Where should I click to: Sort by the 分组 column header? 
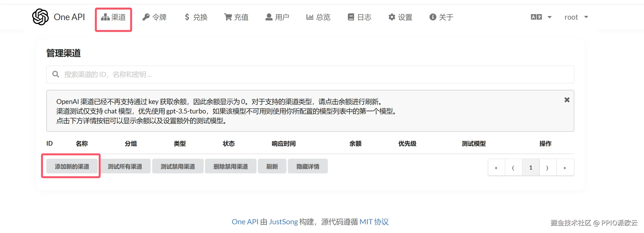point(131,143)
